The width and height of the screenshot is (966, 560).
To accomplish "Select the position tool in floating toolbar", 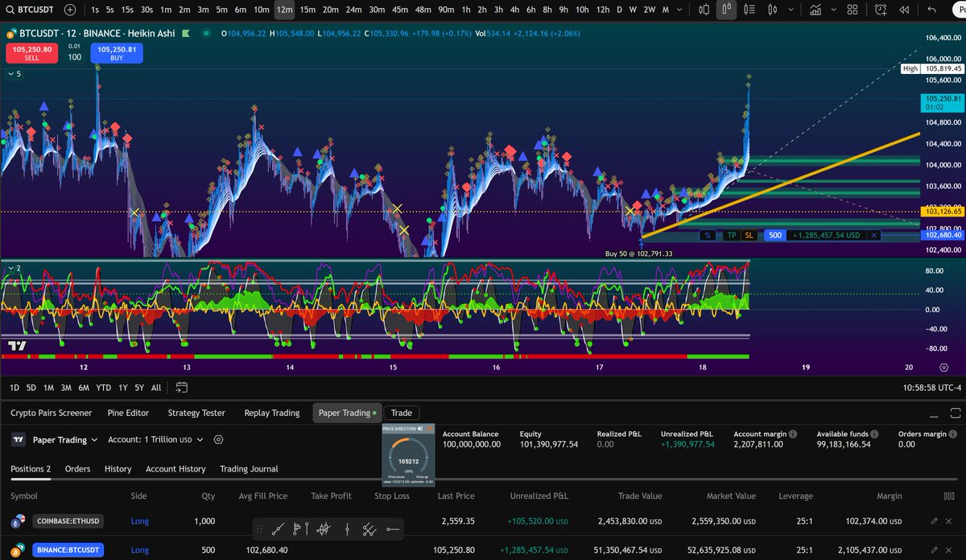I will tap(300, 529).
